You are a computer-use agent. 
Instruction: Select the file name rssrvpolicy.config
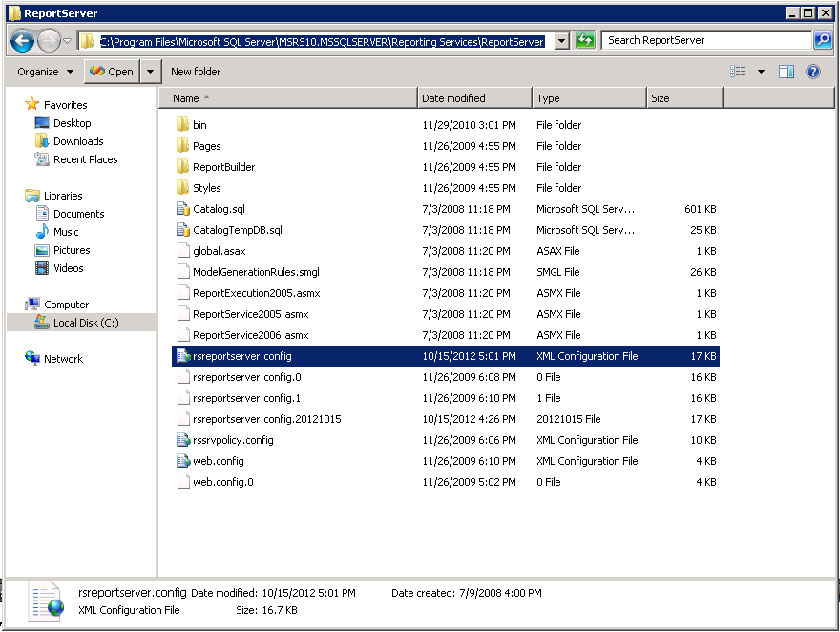pos(233,440)
